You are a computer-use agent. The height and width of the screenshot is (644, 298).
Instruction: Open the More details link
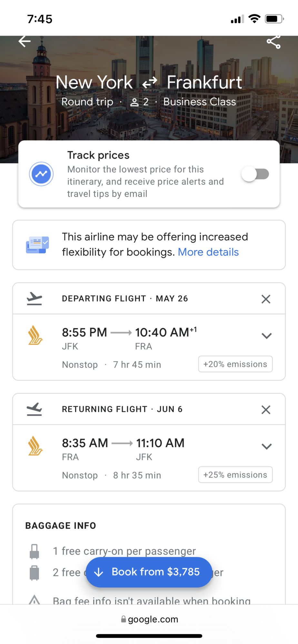[x=208, y=252]
